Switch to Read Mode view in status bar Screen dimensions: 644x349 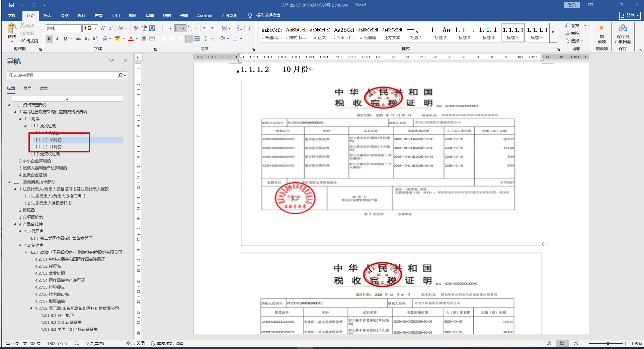coord(549,343)
